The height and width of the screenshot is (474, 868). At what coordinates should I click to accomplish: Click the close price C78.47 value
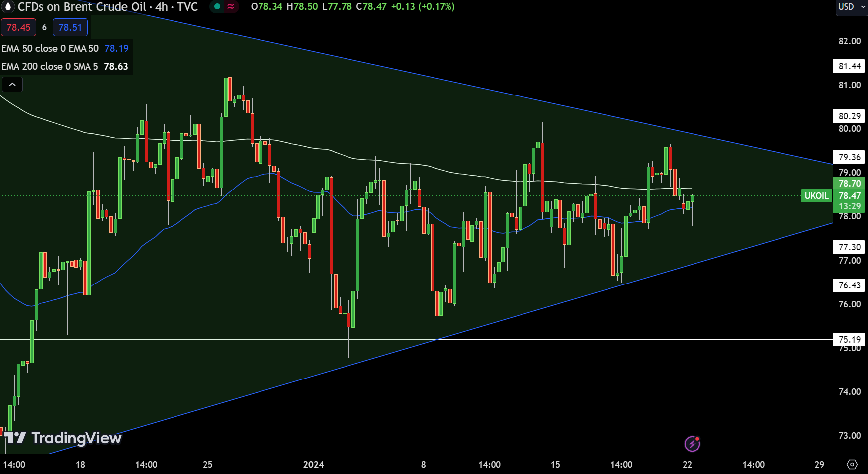click(371, 7)
